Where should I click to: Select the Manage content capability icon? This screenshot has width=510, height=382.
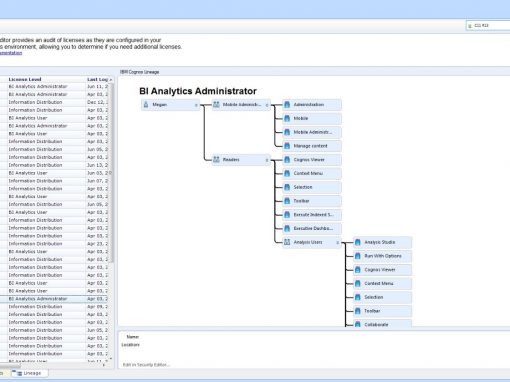click(287, 146)
